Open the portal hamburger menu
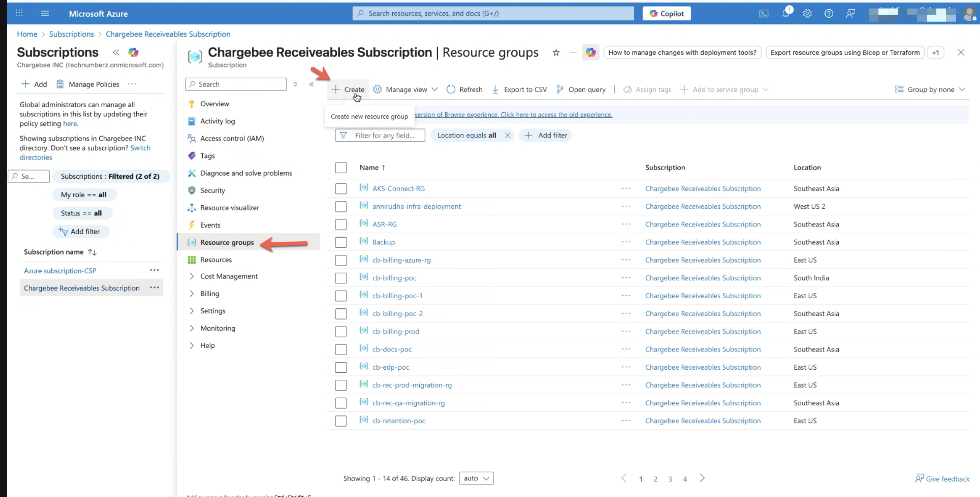 tap(45, 14)
